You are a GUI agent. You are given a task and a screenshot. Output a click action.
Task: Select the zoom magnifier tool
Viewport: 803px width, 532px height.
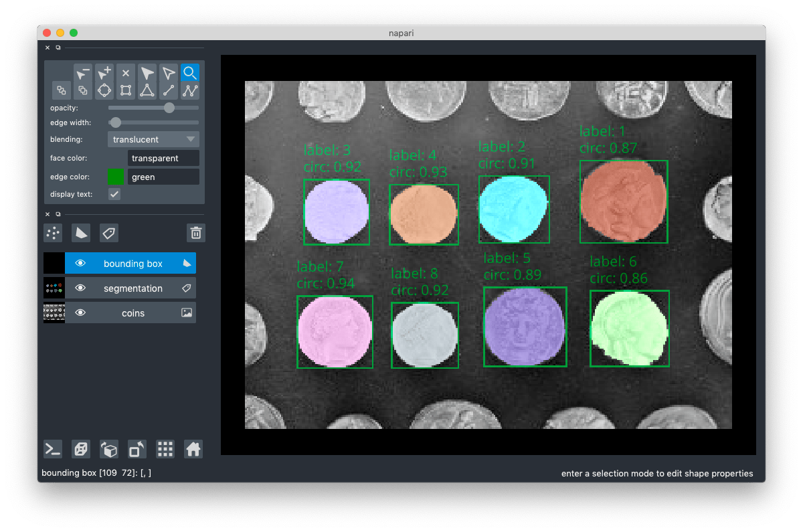coord(190,72)
